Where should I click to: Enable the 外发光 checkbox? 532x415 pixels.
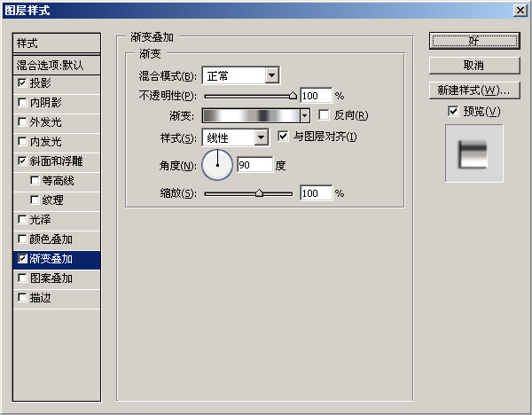[x=22, y=121]
